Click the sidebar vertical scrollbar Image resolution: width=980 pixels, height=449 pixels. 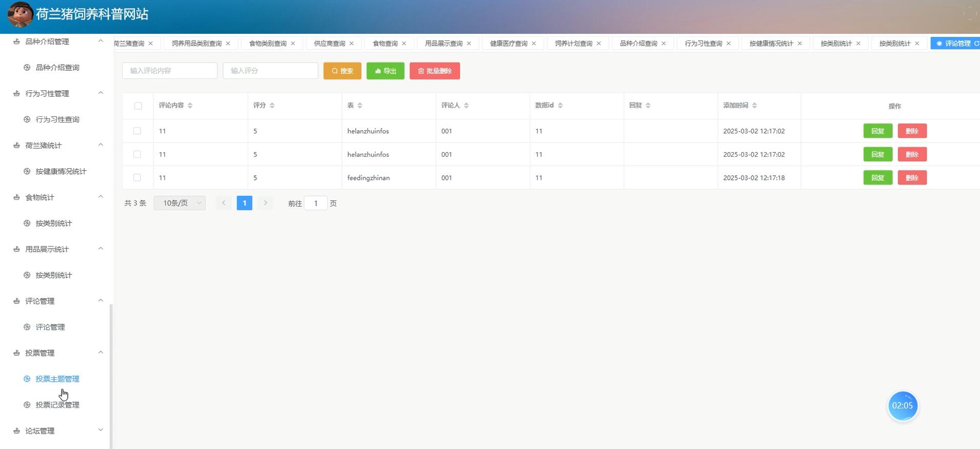[x=111, y=376]
